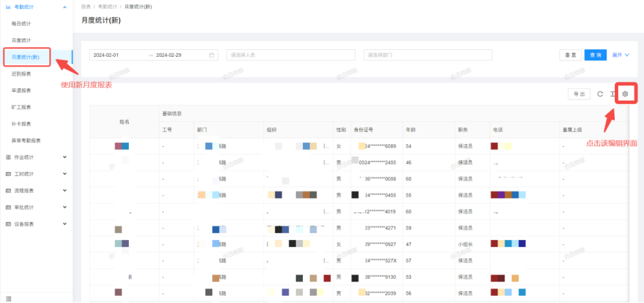Click the 工号 column header
644x303 pixels.
(177, 130)
